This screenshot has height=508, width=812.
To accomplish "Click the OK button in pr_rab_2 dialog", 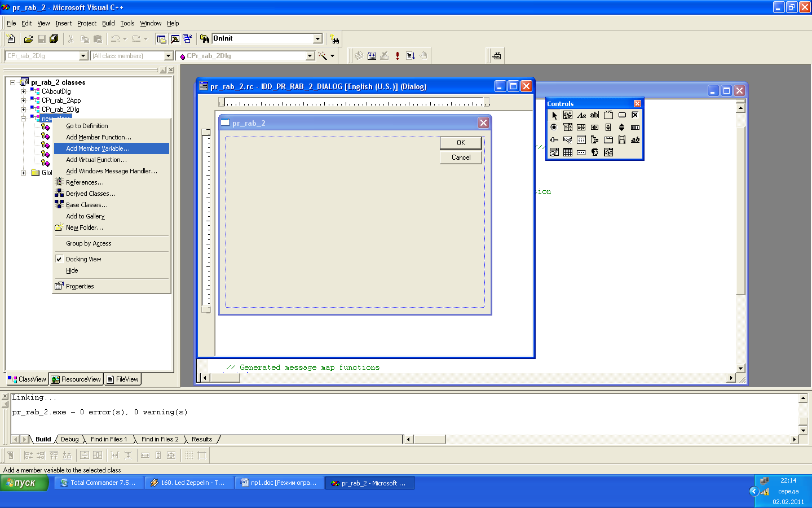I will point(461,143).
